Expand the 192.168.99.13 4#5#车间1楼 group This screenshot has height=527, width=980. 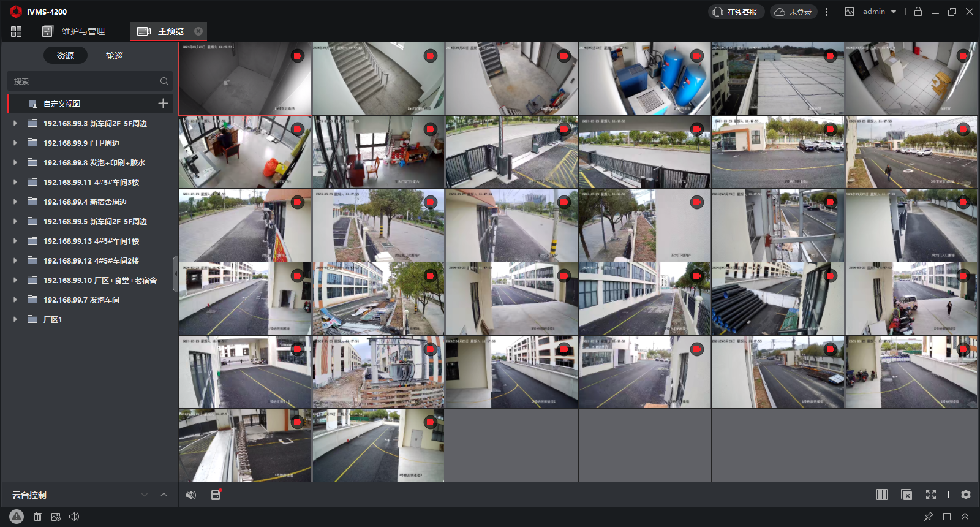point(15,241)
